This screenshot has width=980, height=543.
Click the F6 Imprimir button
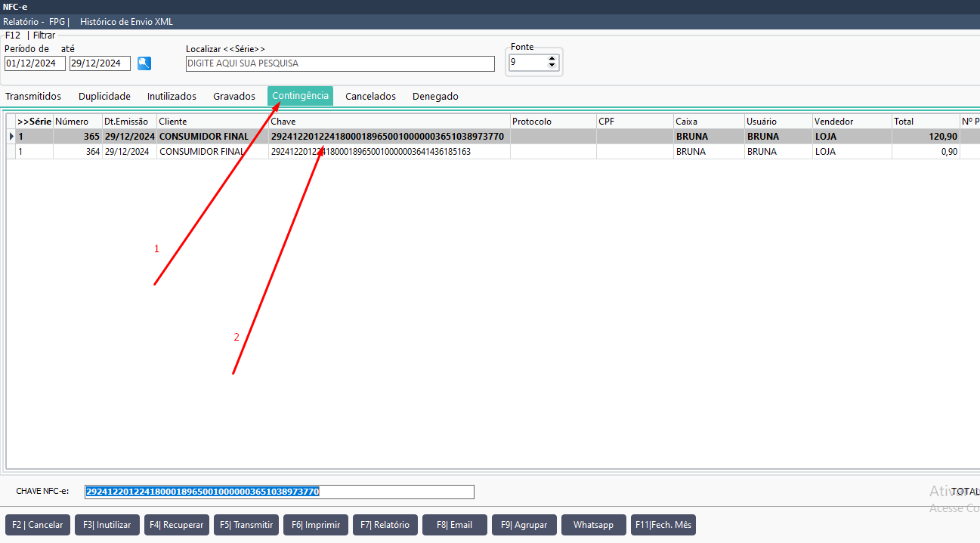coord(316,525)
